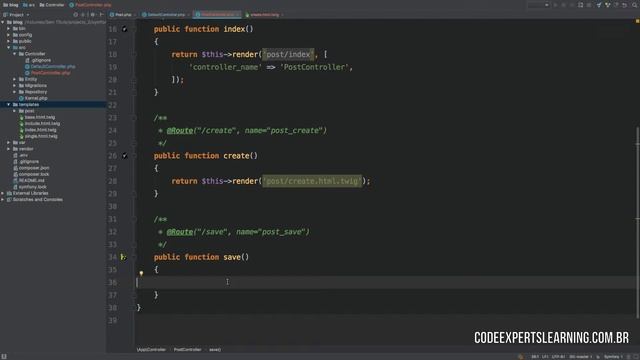Screen dimensions: 640x360
Task: Collapse the Controller folder
Action: (x=15, y=54)
